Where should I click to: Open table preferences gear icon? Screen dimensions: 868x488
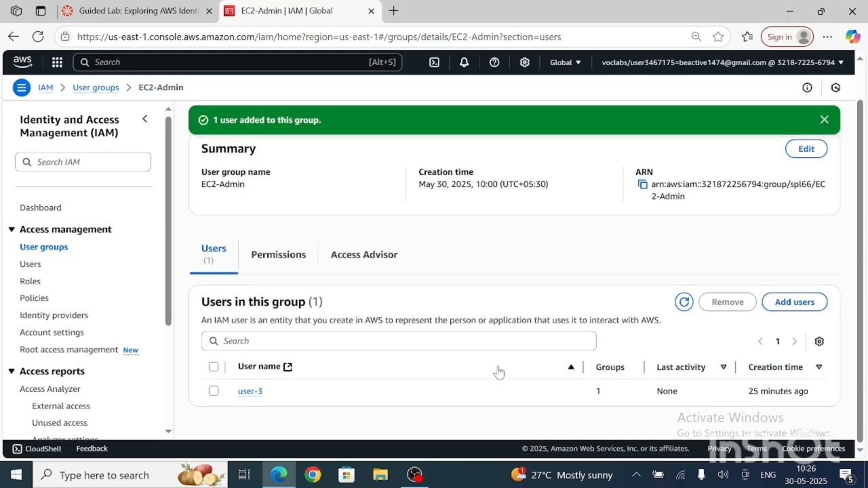(x=819, y=341)
